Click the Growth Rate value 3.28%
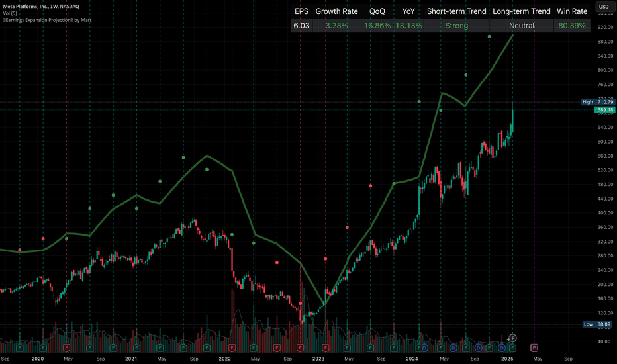Viewport: 617px width, 364px height. [x=336, y=26]
